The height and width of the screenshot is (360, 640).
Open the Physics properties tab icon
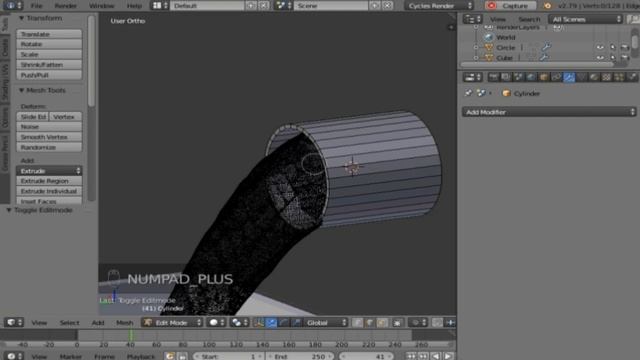[x=632, y=77]
